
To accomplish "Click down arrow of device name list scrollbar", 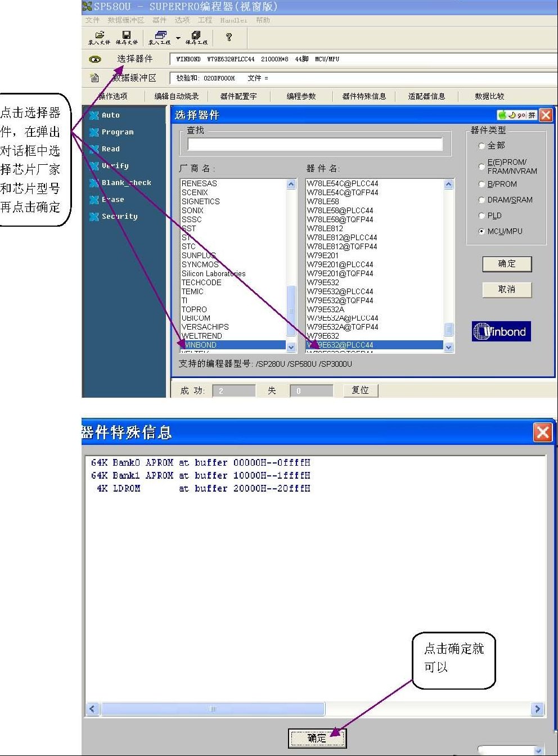I will 448,347.
